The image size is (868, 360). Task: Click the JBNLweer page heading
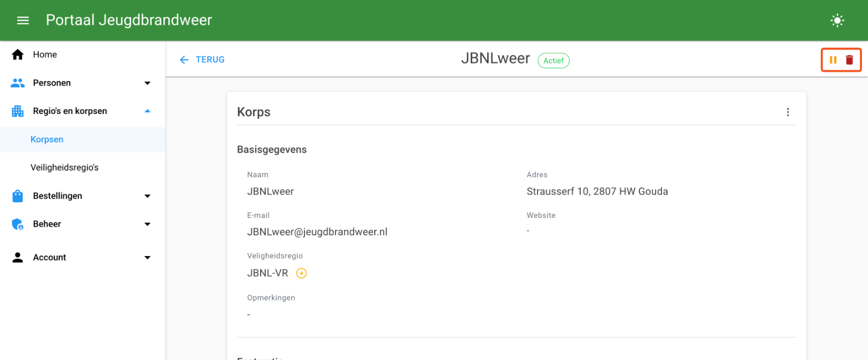click(495, 59)
